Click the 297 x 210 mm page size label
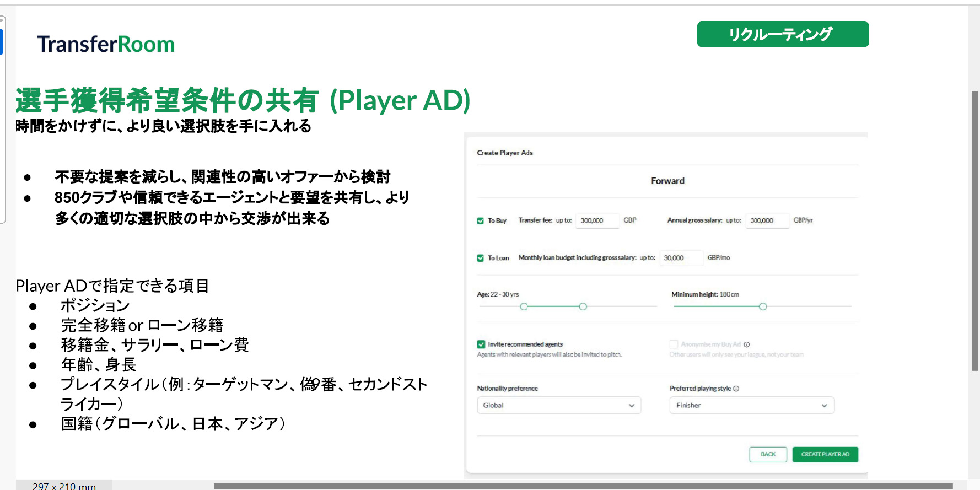The image size is (980, 490). (x=64, y=486)
